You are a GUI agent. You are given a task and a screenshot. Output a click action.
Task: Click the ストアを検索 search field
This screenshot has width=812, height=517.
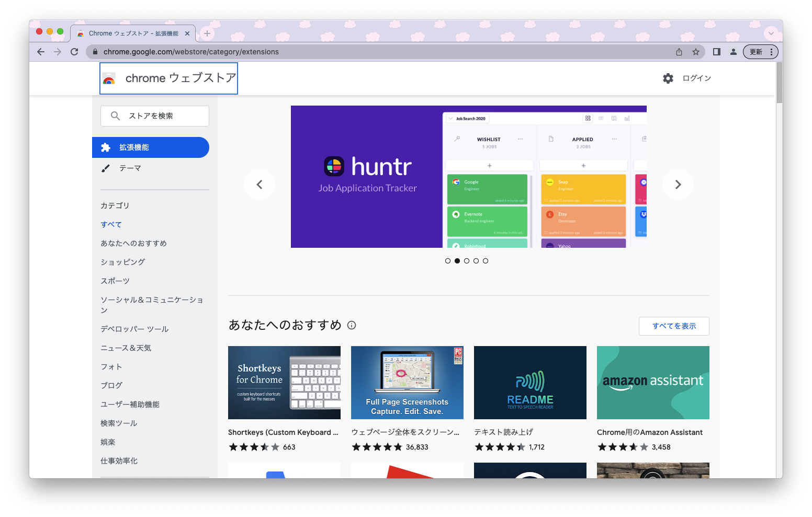click(155, 116)
